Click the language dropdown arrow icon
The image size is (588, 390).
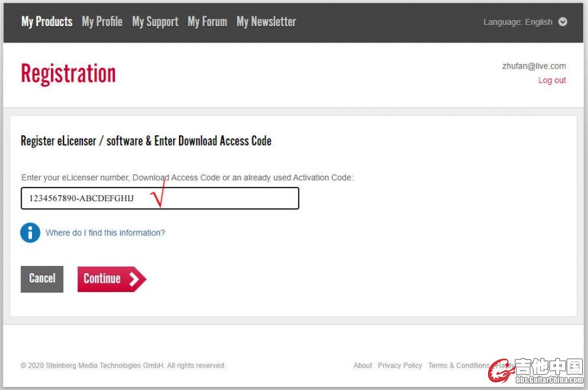563,22
